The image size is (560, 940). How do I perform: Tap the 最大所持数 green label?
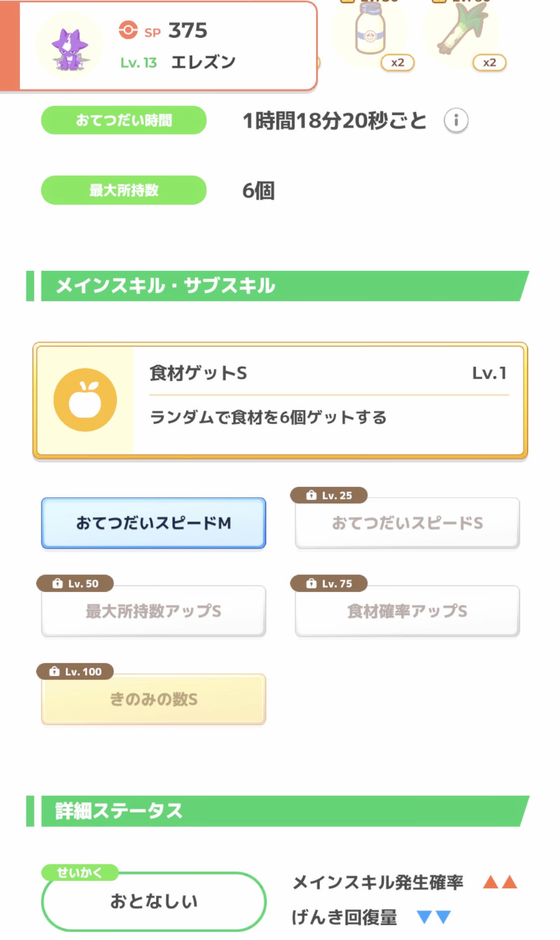tap(124, 190)
